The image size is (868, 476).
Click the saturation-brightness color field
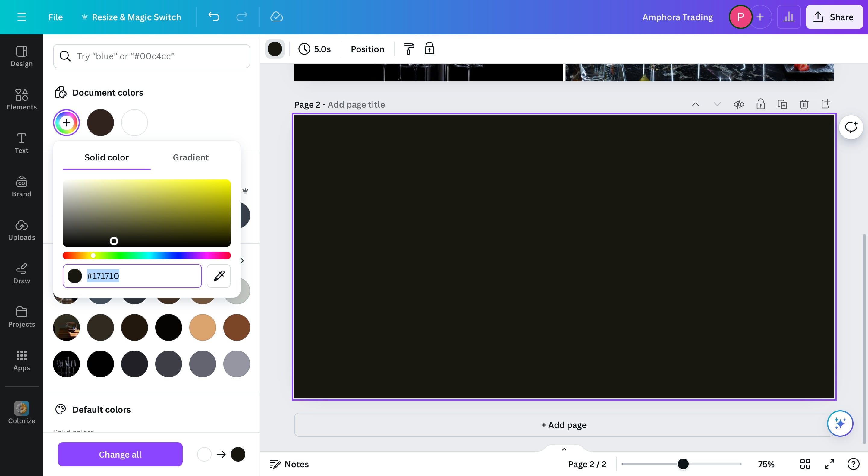(146, 213)
